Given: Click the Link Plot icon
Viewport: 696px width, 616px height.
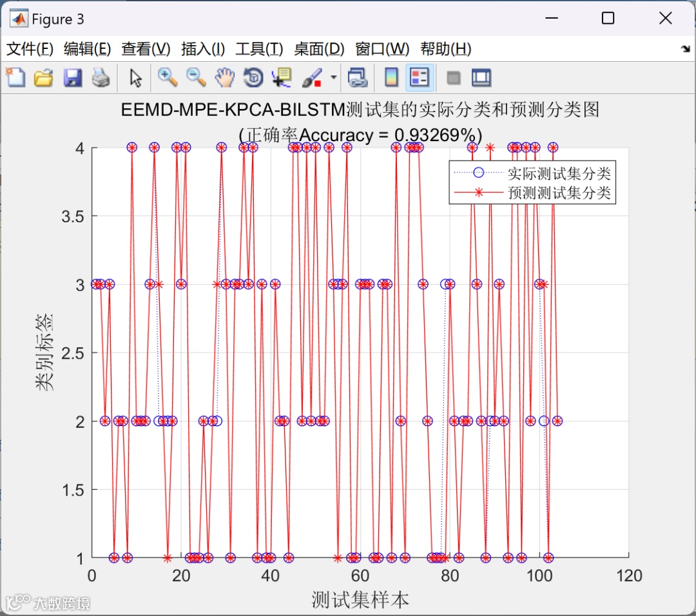Looking at the screenshot, I should 357,78.
